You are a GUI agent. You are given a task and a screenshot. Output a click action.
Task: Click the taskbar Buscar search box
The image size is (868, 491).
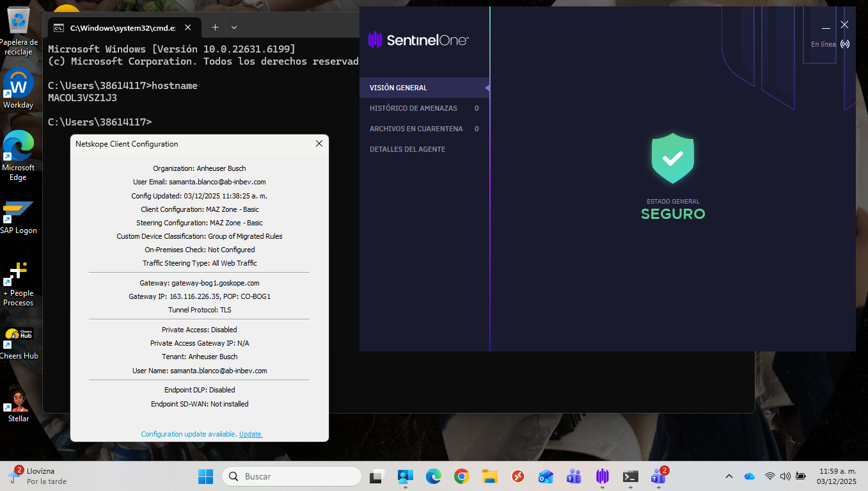292,476
